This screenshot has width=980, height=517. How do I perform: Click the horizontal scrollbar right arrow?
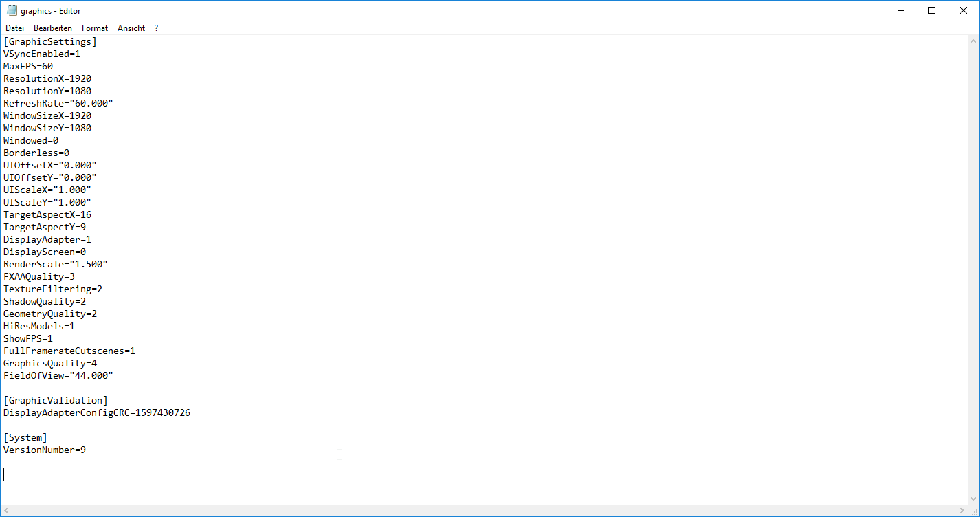(x=964, y=511)
